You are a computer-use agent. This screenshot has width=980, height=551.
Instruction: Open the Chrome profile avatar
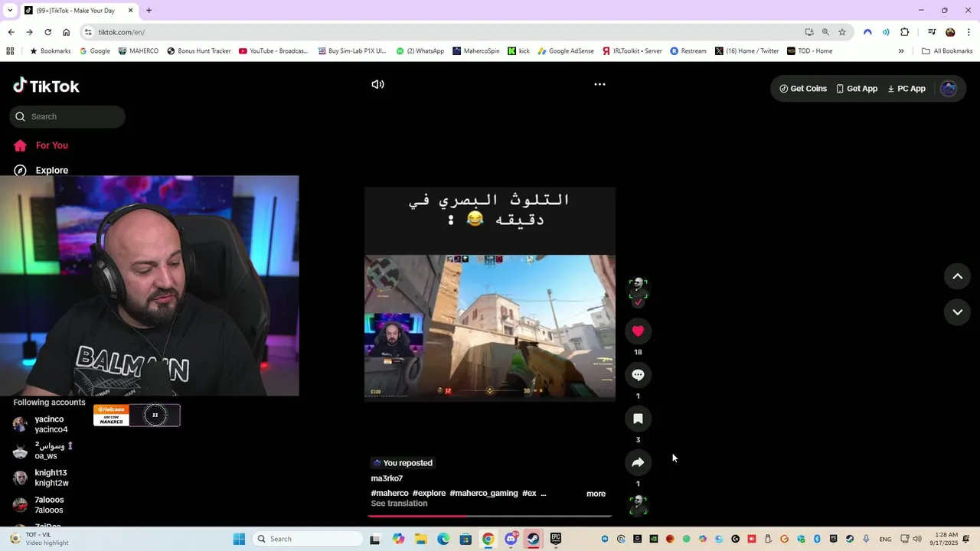(950, 32)
